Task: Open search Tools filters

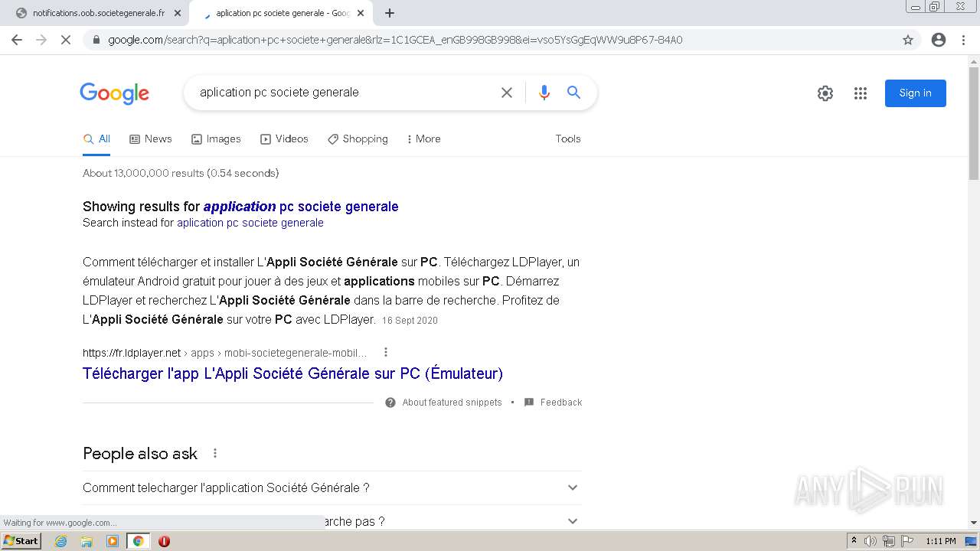Action: pyautogui.click(x=568, y=139)
